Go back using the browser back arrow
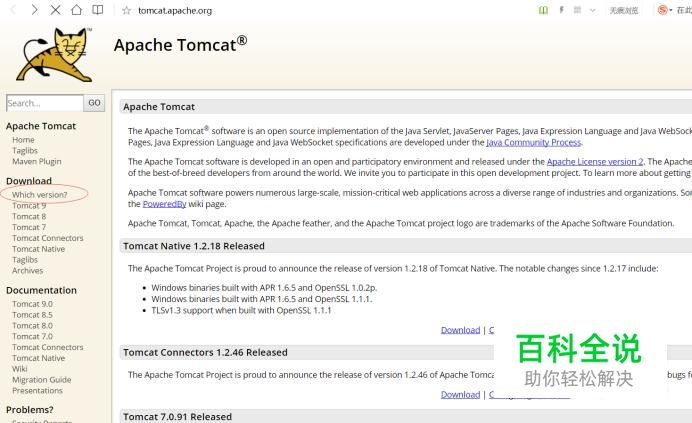 tap(13, 10)
